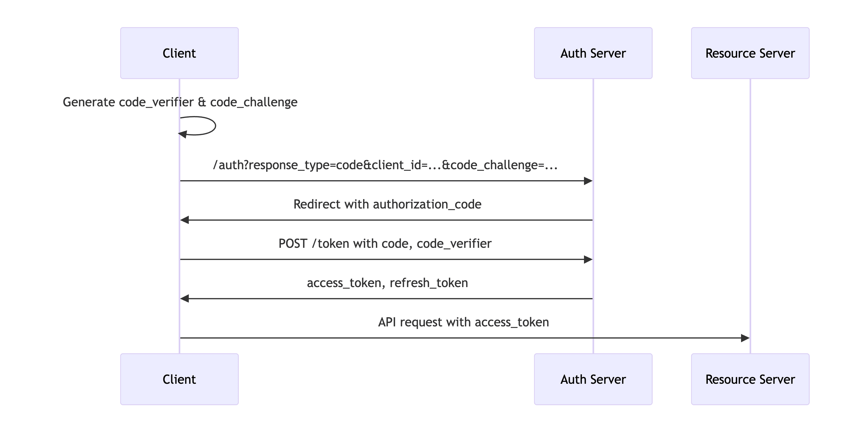This screenshot has width=868, height=433.
Task: Click the top Client participant box
Action: 179,53
